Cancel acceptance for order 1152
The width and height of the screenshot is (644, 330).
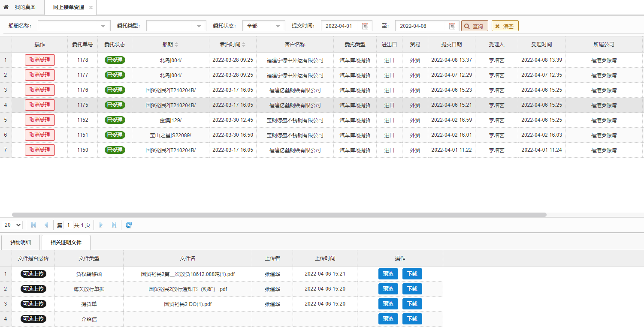[40, 120]
